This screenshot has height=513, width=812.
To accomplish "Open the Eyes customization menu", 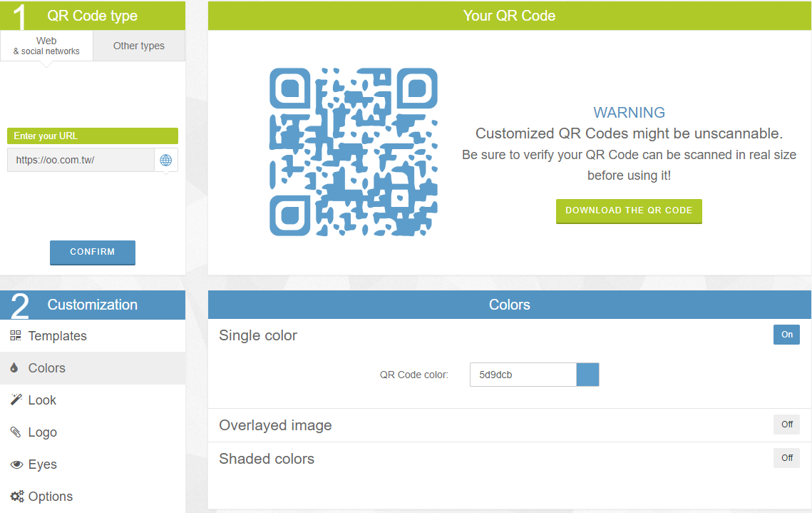I will [x=93, y=464].
